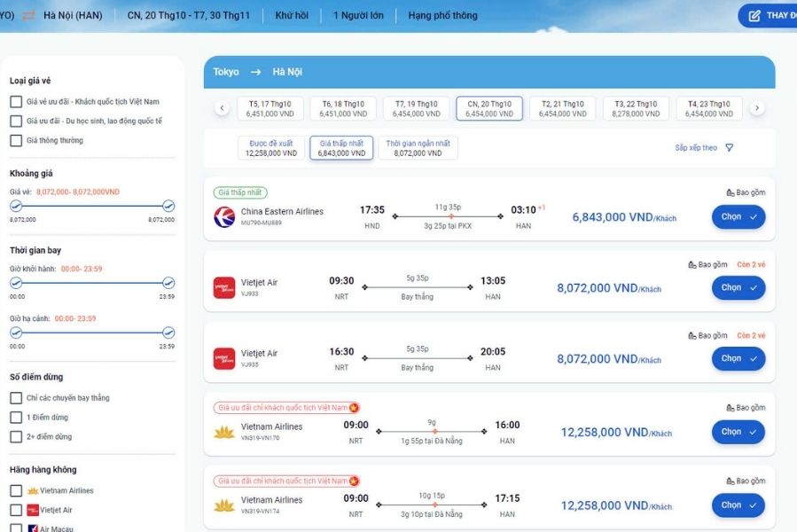The image size is (797, 532).
Task: Expand Bao gồm details on the Vietjet 09:30 flight
Action: click(707, 264)
